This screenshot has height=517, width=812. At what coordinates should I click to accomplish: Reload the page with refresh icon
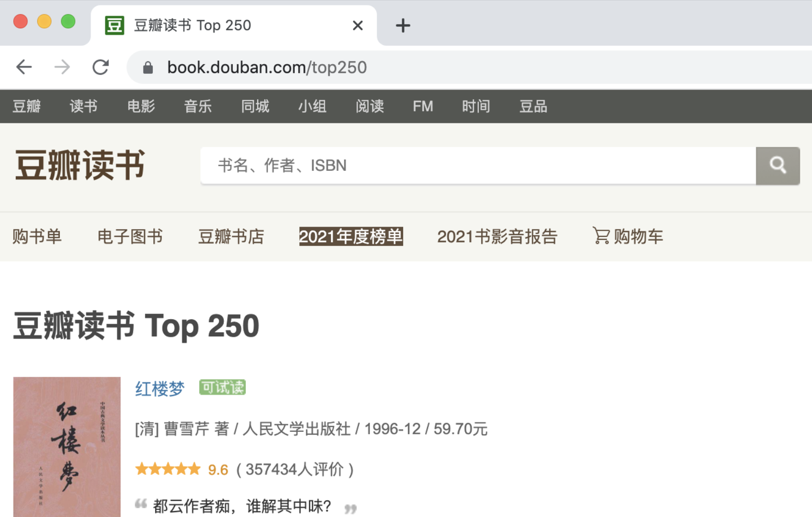(101, 67)
